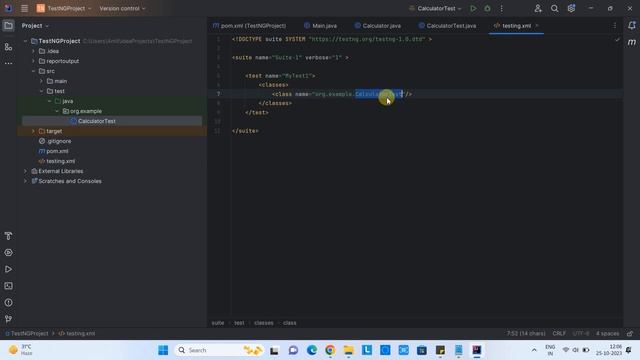Close the testing.xml tab
The width and height of the screenshot is (640, 360).
click(537, 26)
